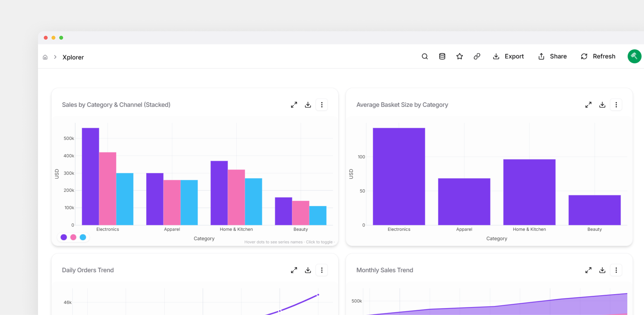Copy link using chain icon
Viewport: 644px width, 315px height.
point(477,56)
